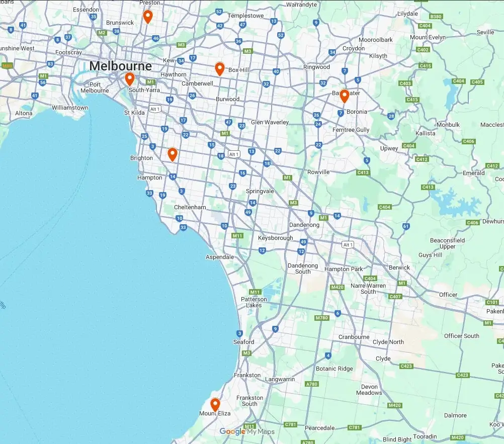Click the Dandenong place name
Screen dimensions: 504x444
[304, 225]
